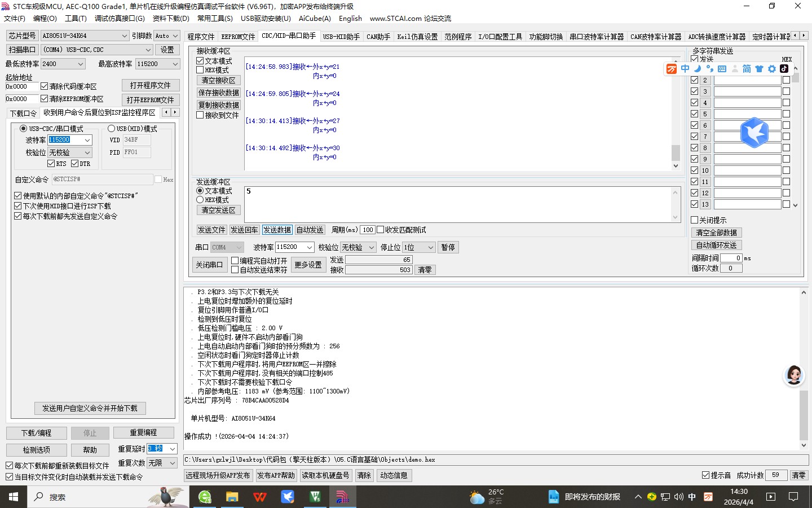Toggle the DTR checkbox
Viewport: 812px width, 508px height.
click(x=75, y=164)
